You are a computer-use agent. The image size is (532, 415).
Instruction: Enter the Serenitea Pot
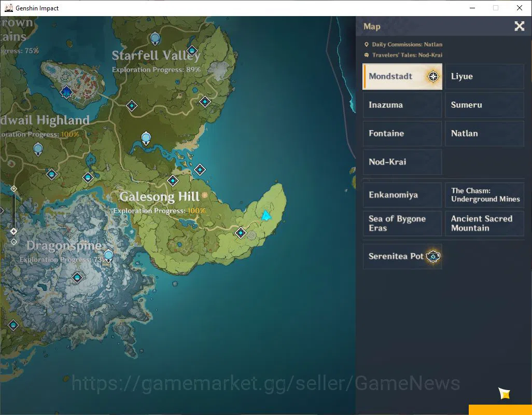tap(402, 256)
